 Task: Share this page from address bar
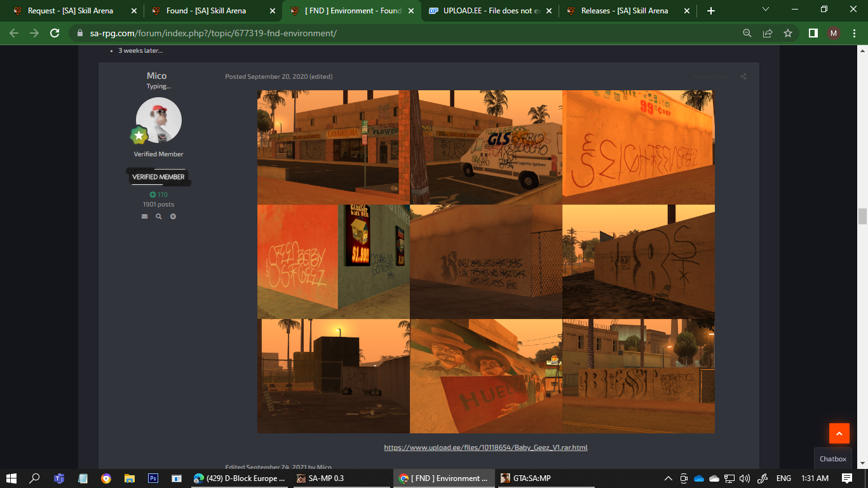coord(768,33)
